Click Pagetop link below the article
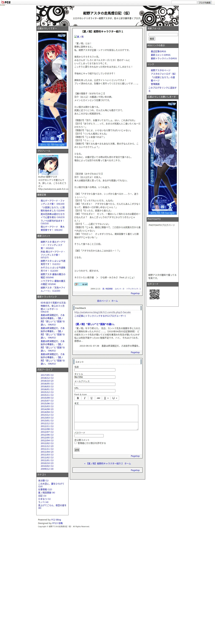The image size is (215, 644). [135, 293]
